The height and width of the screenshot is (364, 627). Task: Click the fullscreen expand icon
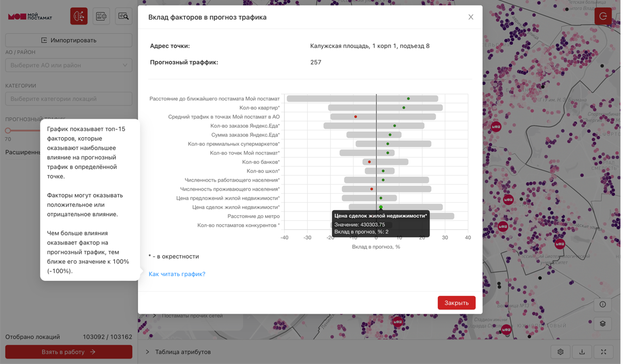[x=604, y=352]
